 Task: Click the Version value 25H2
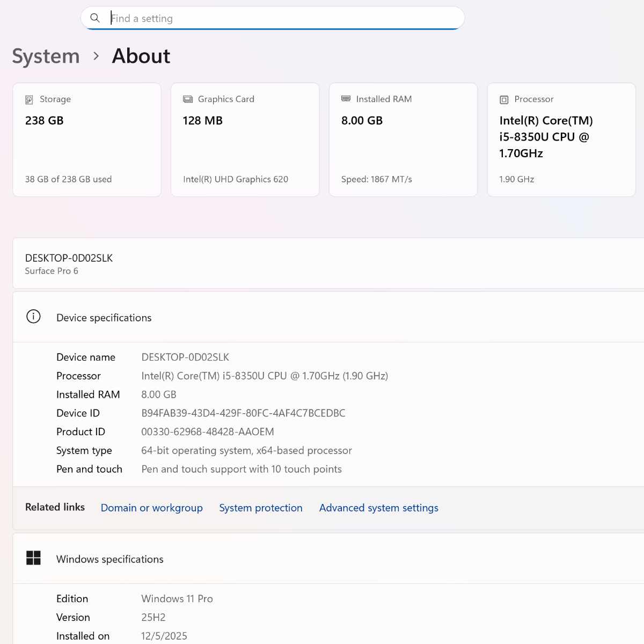click(x=153, y=617)
